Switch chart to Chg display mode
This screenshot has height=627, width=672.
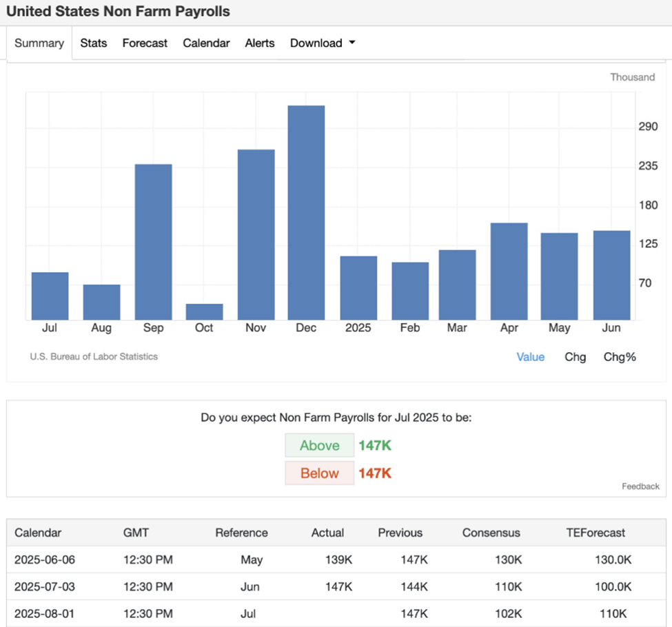click(575, 357)
